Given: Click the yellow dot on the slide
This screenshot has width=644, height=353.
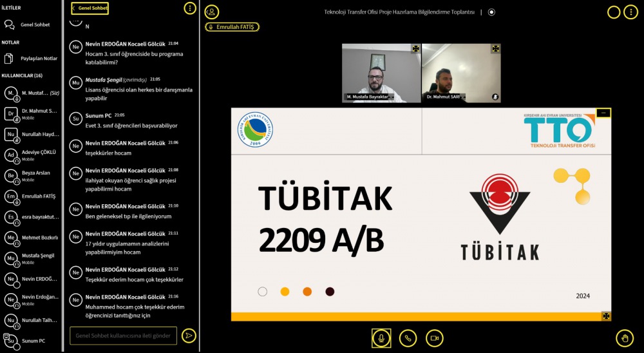Looking at the screenshot, I should (285, 292).
